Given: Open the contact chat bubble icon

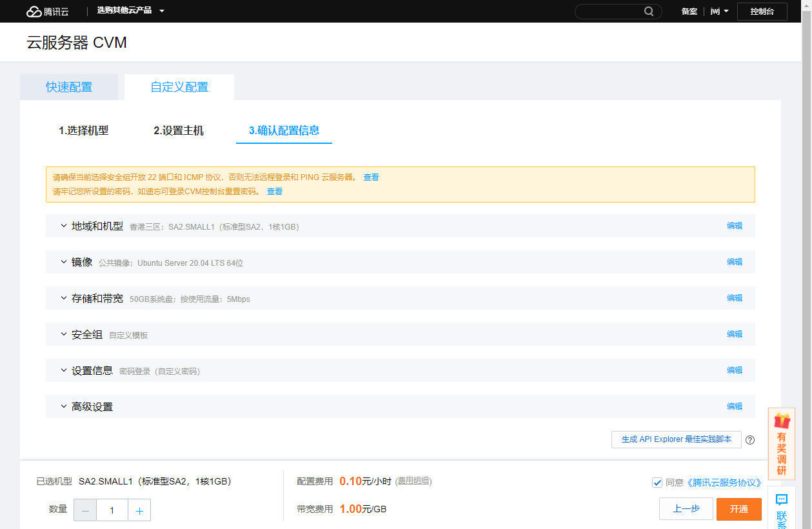Looking at the screenshot, I should [782, 500].
